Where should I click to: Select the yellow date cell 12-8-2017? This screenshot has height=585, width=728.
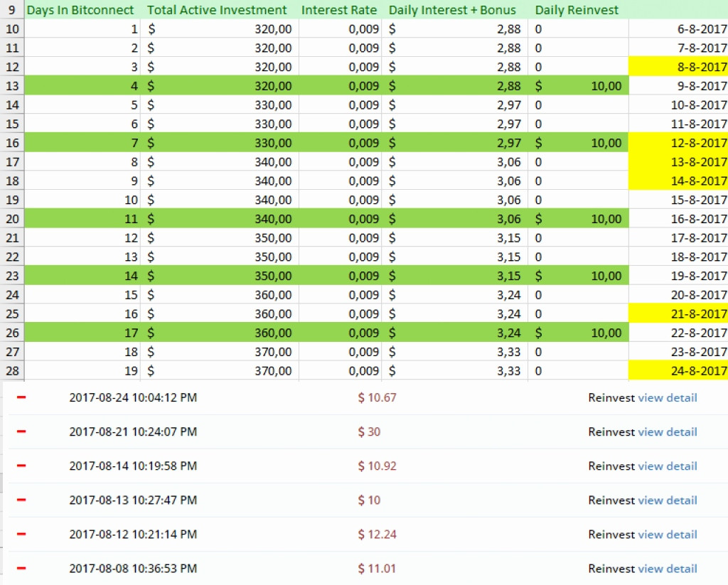pyautogui.click(x=678, y=143)
